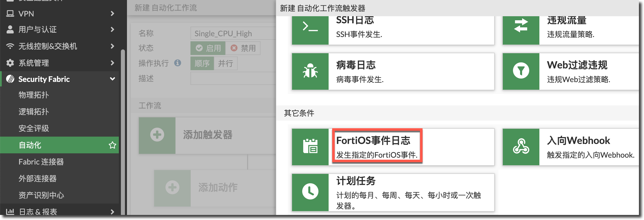Click the 描述 input field

tap(233, 79)
